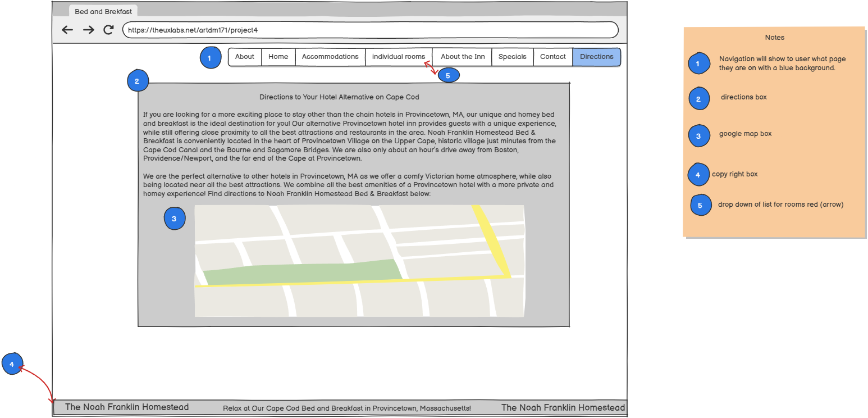Viewport: 868px width, 418px height.
Task: Click the browser back arrow
Action: coord(67,30)
